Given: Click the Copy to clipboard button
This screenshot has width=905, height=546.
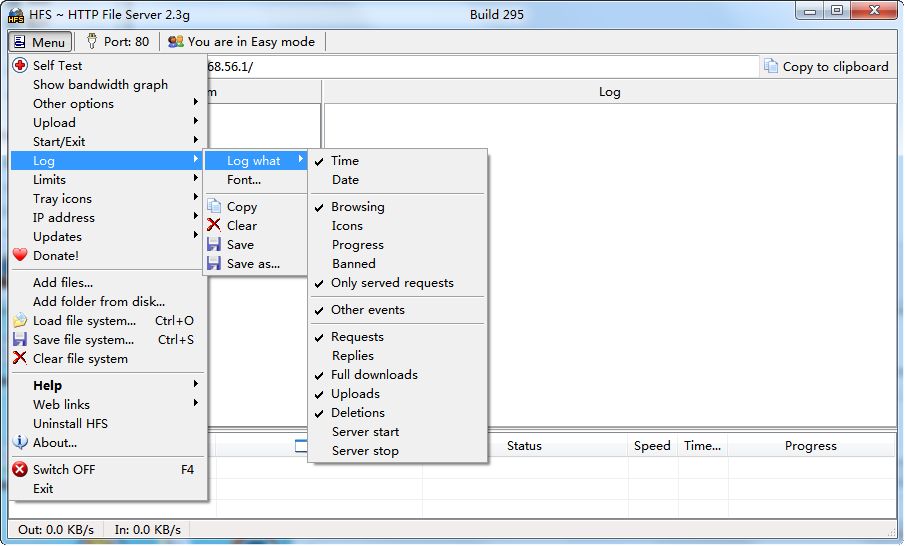Looking at the screenshot, I should pyautogui.click(x=826, y=67).
